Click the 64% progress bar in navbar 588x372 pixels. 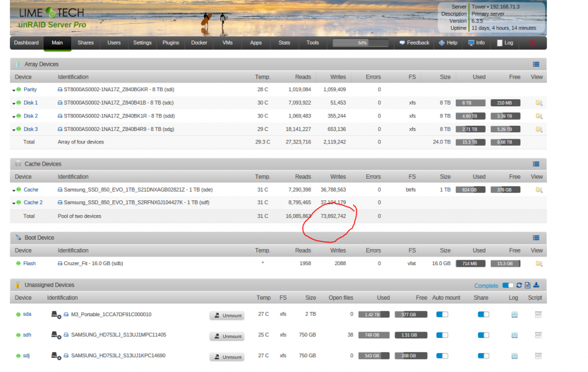[x=360, y=43]
